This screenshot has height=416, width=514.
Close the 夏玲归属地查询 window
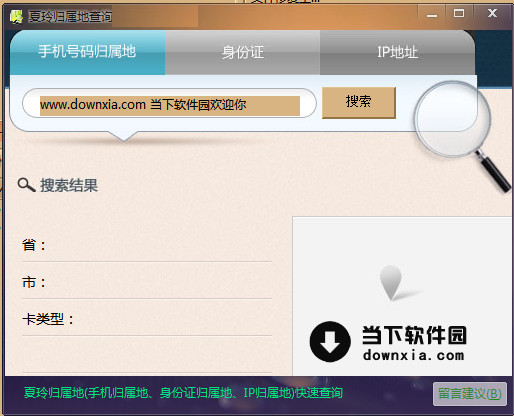pos(492,14)
